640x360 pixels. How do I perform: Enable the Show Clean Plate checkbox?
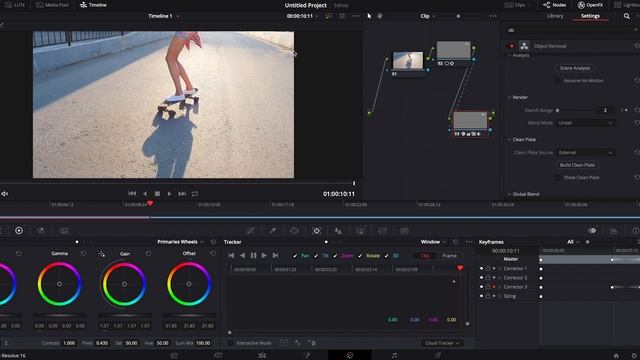point(558,178)
